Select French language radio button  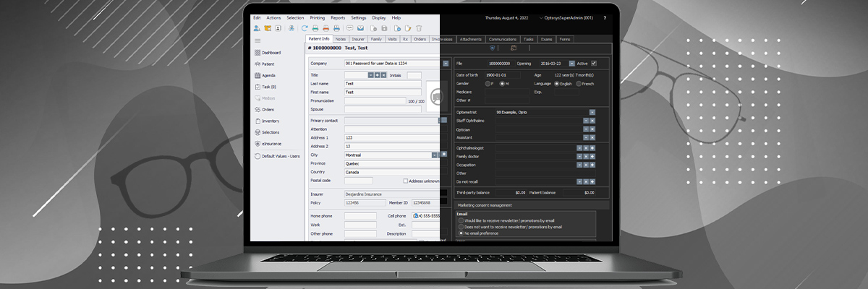pos(579,84)
